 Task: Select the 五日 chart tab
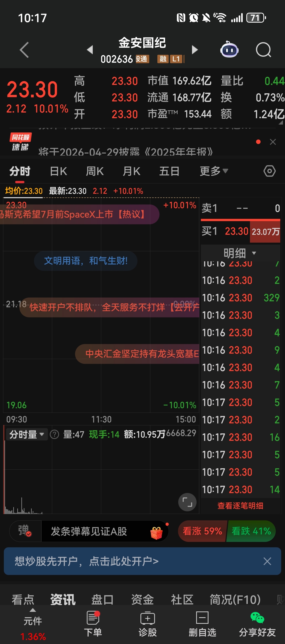[x=169, y=171]
